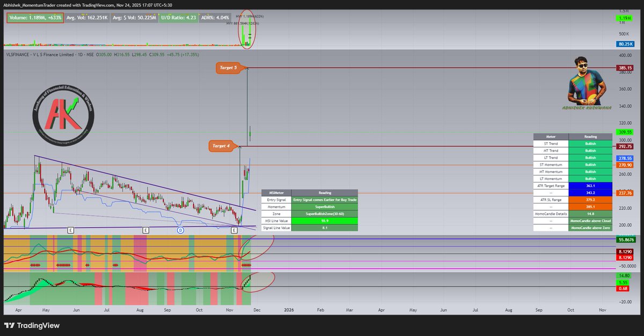Click the MomoCandle above Cloud cell
Image resolution: width=644 pixels, height=336 pixels.
tap(590, 221)
